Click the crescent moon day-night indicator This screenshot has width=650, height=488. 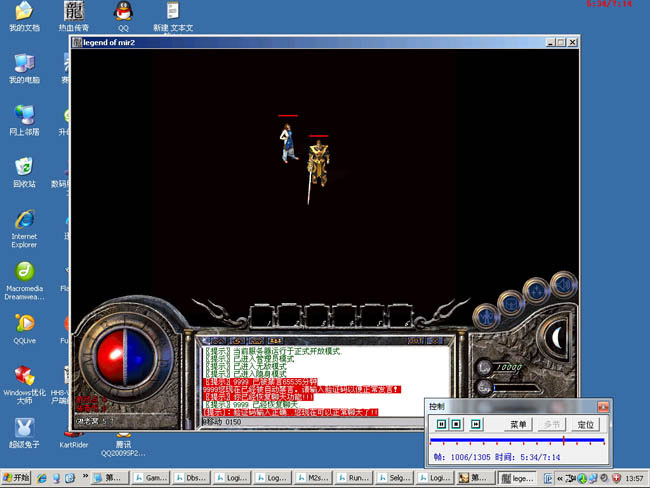point(558,338)
